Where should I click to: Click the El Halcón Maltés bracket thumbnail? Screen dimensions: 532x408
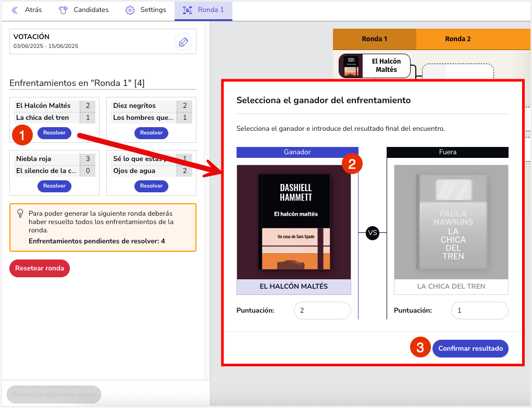point(351,66)
